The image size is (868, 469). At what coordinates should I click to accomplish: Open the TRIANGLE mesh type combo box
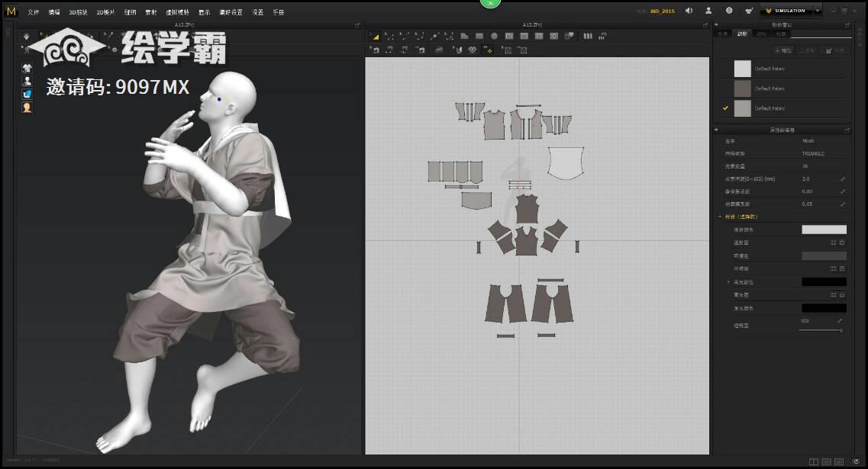point(824,154)
